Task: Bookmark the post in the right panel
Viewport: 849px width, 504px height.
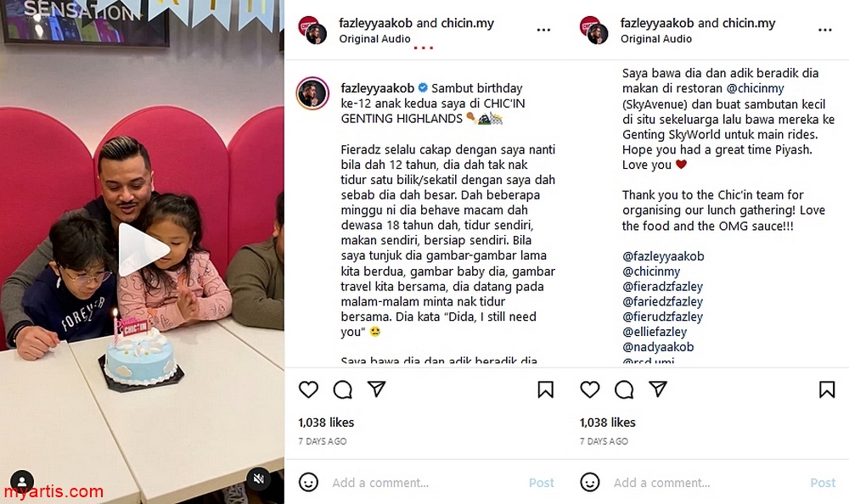Action: click(827, 389)
